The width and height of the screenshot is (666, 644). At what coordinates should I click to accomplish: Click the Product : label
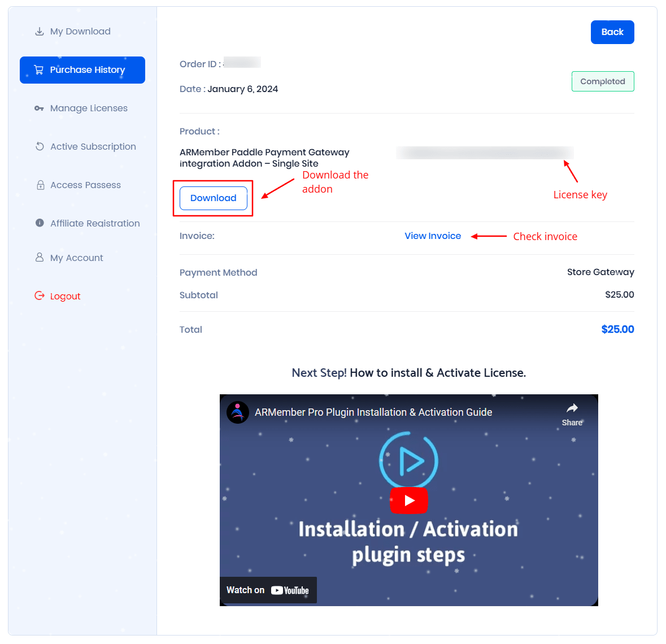pyautogui.click(x=199, y=132)
